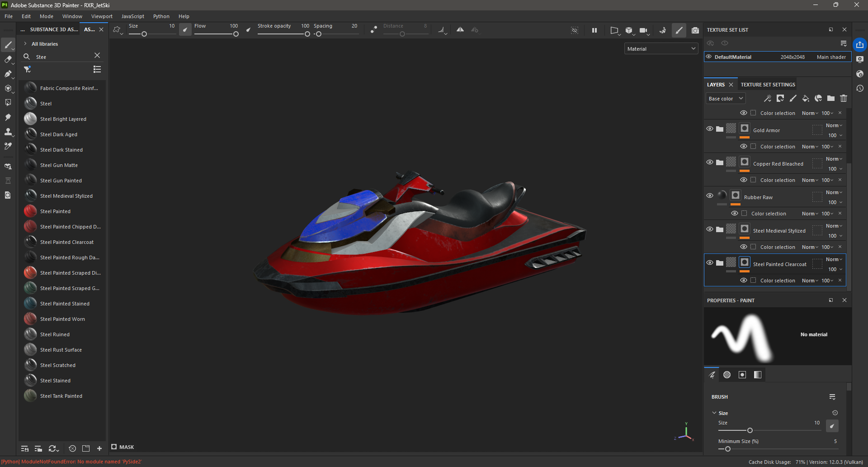The image size is (868, 467).
Task: Add a fill layer with the bucket icon
Action: click(806, 98)
